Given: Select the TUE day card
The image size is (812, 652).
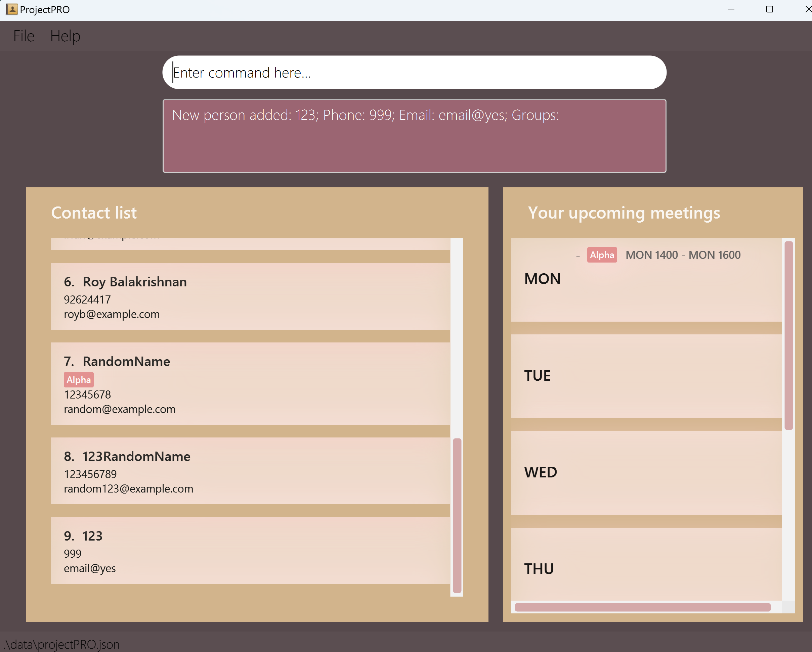Looking at the screenshot, I should 646,376.
